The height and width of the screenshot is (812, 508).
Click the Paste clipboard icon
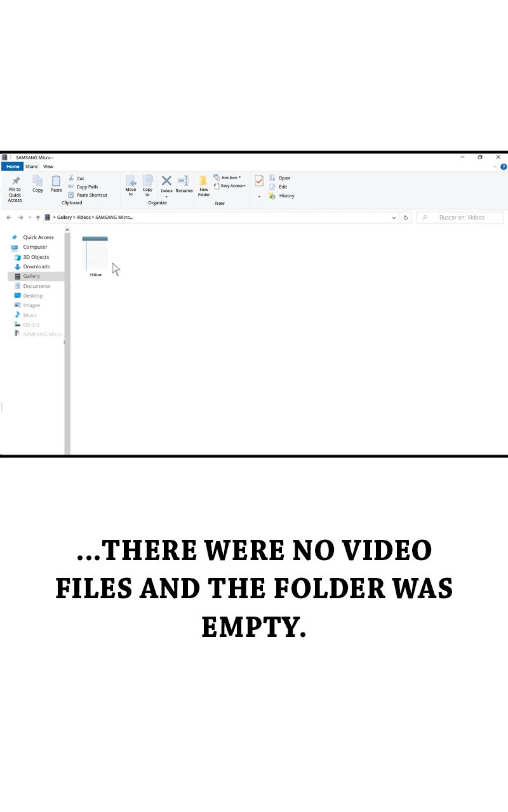[x=56, y=181]
